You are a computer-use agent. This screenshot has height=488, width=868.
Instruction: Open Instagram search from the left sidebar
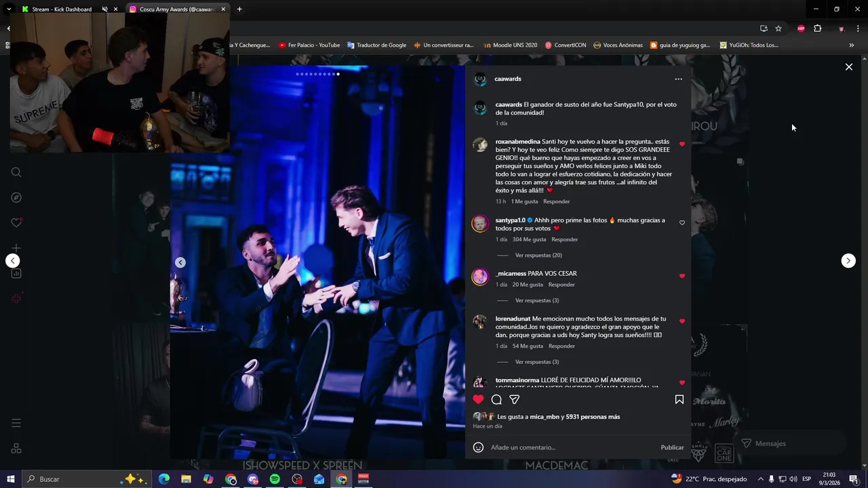tap(16, 172)
